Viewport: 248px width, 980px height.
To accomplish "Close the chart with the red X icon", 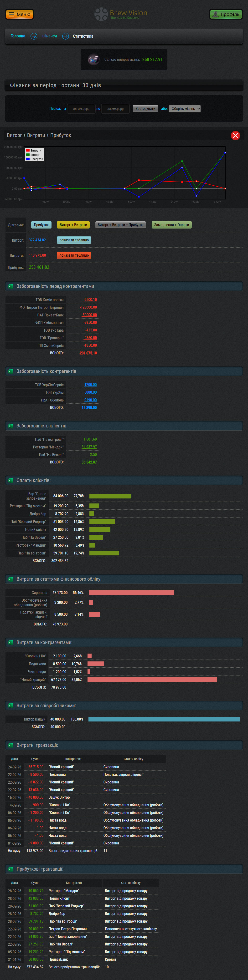I will [x=235, y=135].
